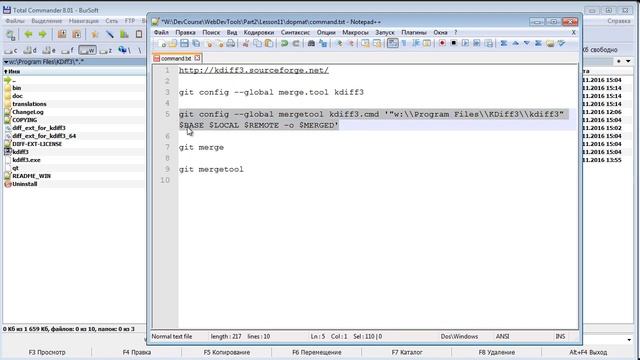Click the F8 Удаление button

(x=497, y=352)
